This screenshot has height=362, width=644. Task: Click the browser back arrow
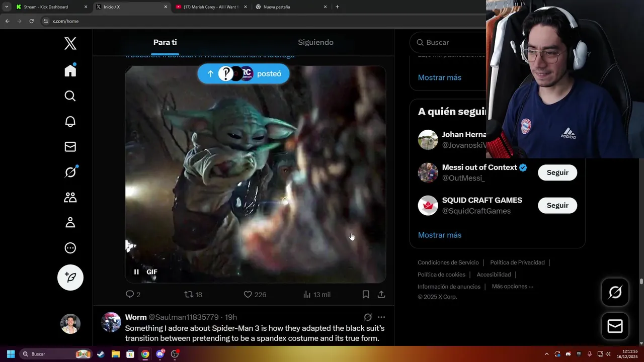[7, 21]
